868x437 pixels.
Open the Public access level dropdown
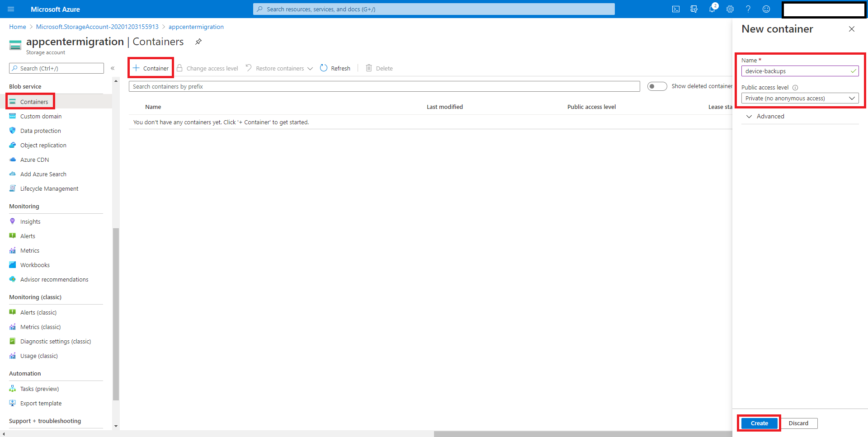pyautogui.click(x=800, y=99)
